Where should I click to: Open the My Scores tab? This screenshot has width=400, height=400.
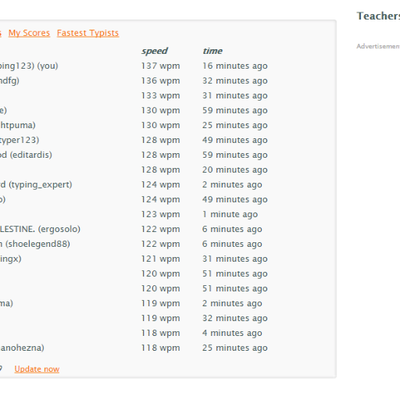coord(29,33)
